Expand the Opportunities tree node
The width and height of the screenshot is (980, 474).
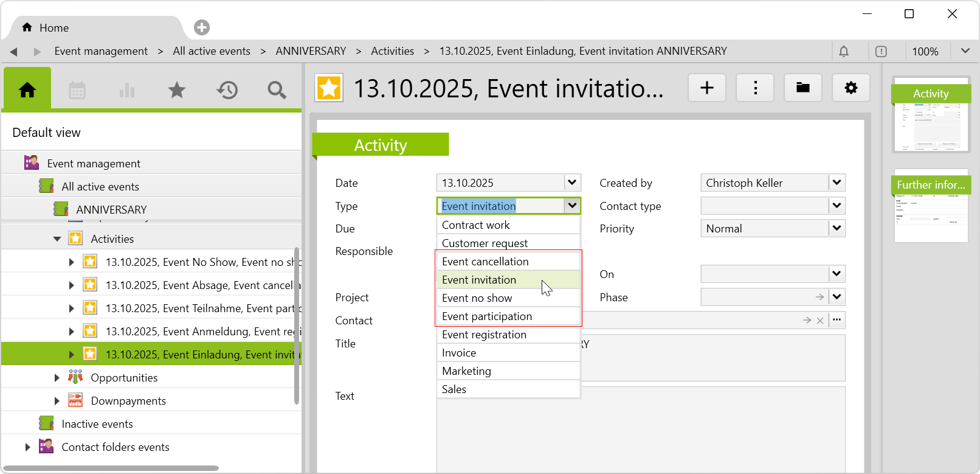pos(57,378)
